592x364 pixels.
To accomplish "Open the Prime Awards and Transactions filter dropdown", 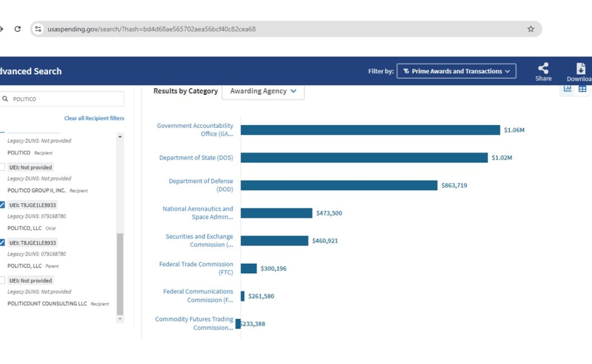I will (456, 71).
